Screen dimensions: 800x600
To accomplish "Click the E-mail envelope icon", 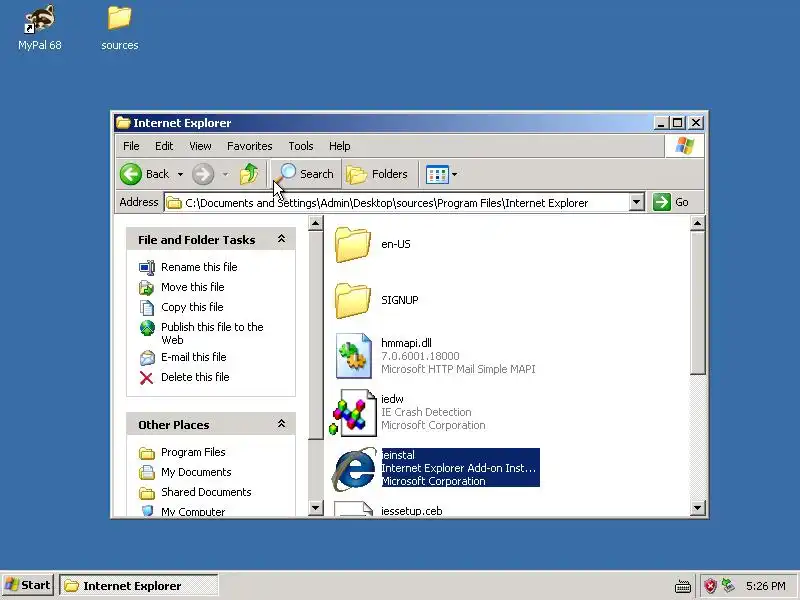I will point(147,358).
